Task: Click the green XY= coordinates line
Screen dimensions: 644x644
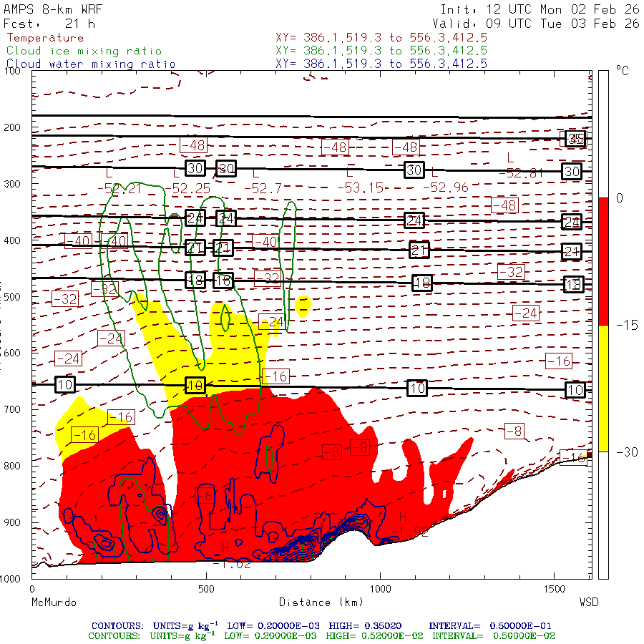Action: tap(381, 51)
